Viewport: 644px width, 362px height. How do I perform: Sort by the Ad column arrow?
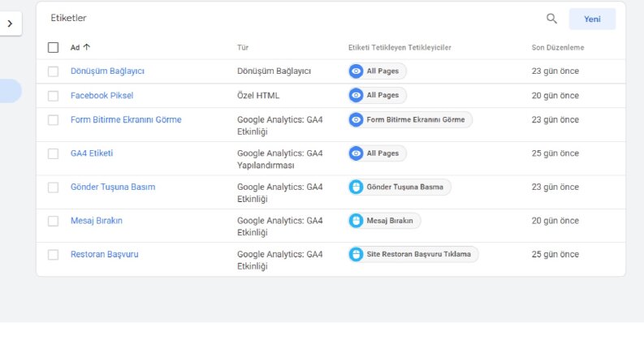(87, 47)
